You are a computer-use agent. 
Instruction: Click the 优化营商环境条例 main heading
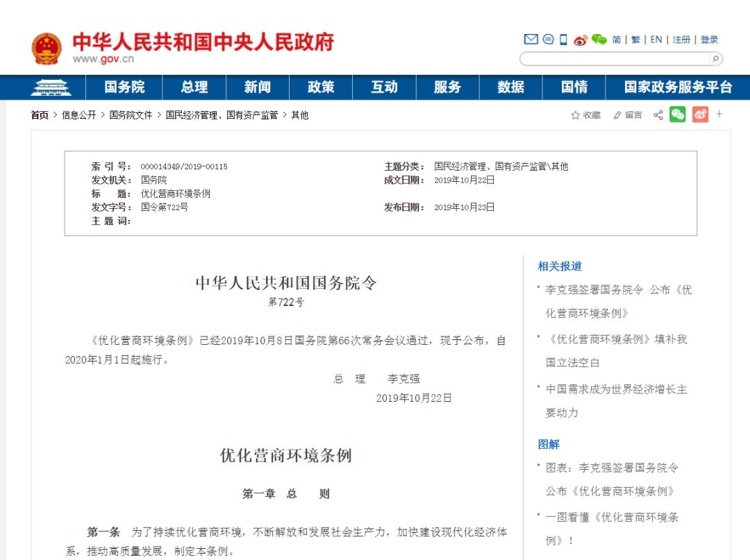point(285,455)
